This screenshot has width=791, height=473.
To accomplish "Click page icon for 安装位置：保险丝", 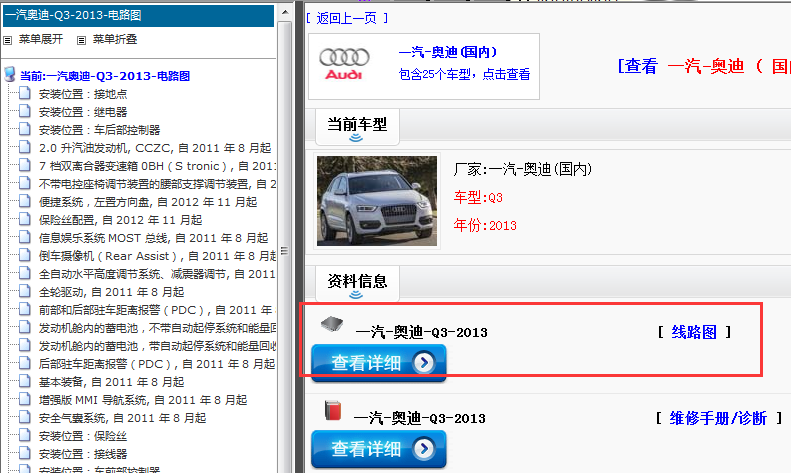I will 25,435.
